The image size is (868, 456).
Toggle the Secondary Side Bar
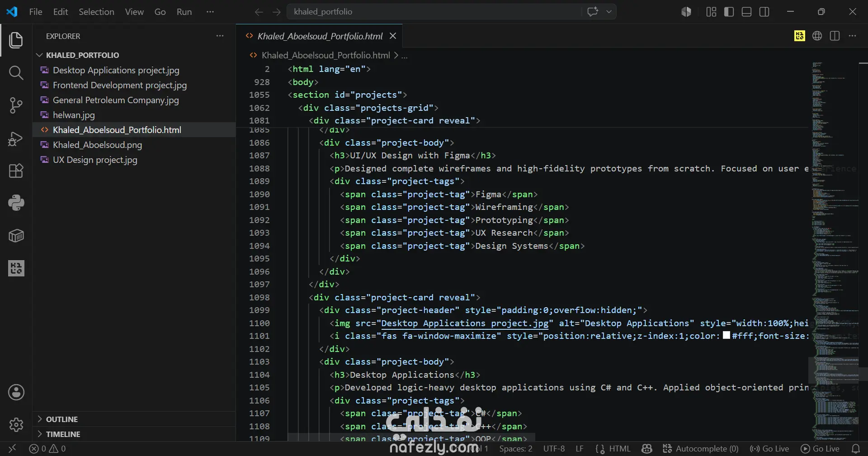click(x=764, y=12)
